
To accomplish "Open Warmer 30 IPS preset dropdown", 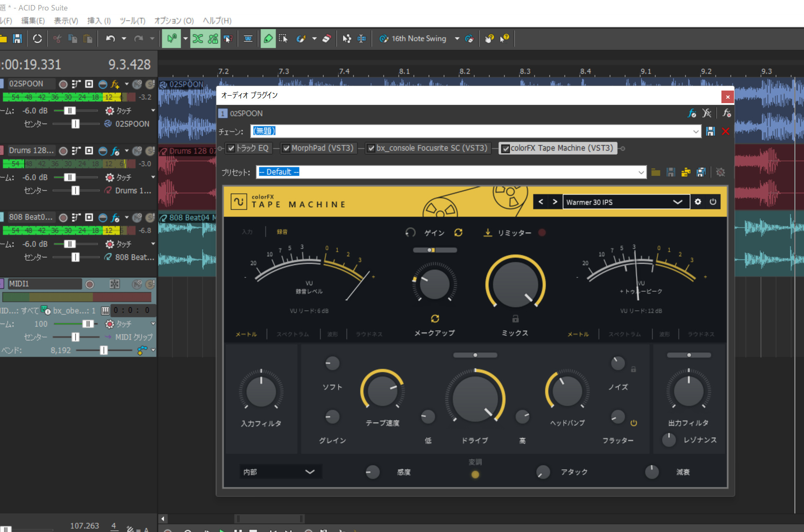I will (x=677, y=202).
